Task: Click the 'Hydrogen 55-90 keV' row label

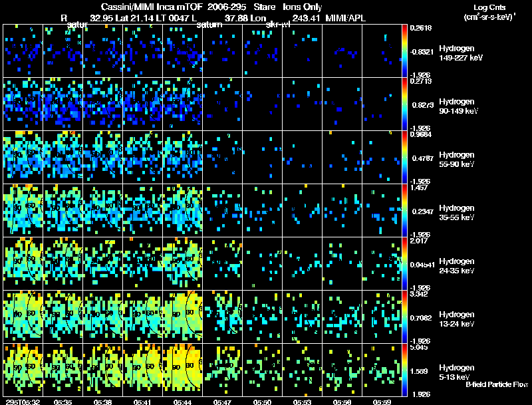Action: point(457,160)
